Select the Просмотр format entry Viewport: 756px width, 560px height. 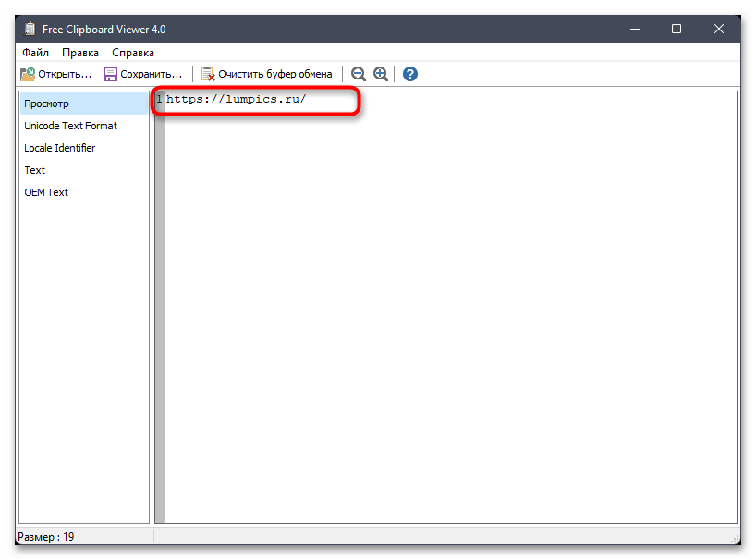pyautogui.click(x=84, y=103)
